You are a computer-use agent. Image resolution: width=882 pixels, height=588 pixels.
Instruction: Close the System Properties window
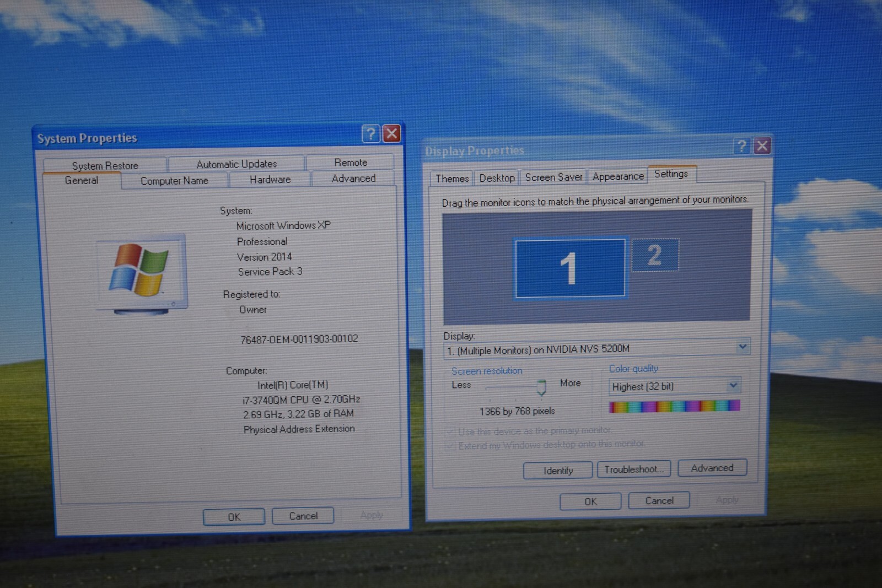click(391, 133)
